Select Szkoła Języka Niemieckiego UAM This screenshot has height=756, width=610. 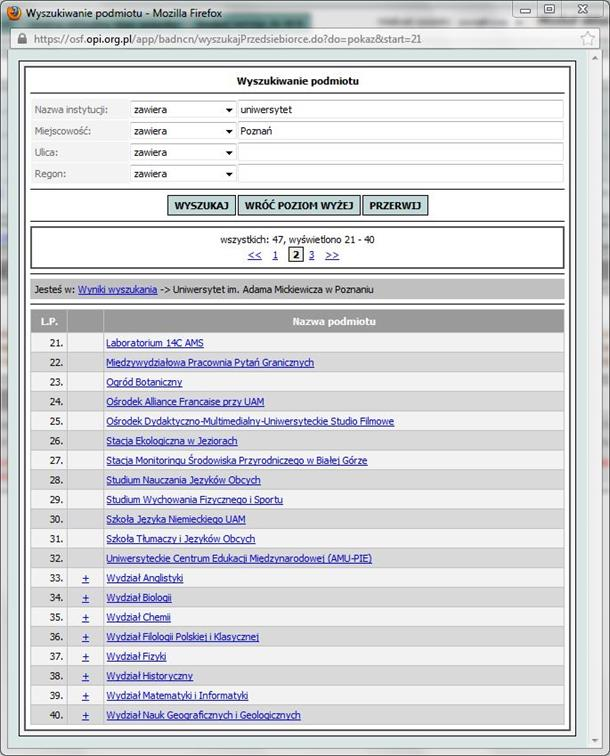[x=176, y=519]
